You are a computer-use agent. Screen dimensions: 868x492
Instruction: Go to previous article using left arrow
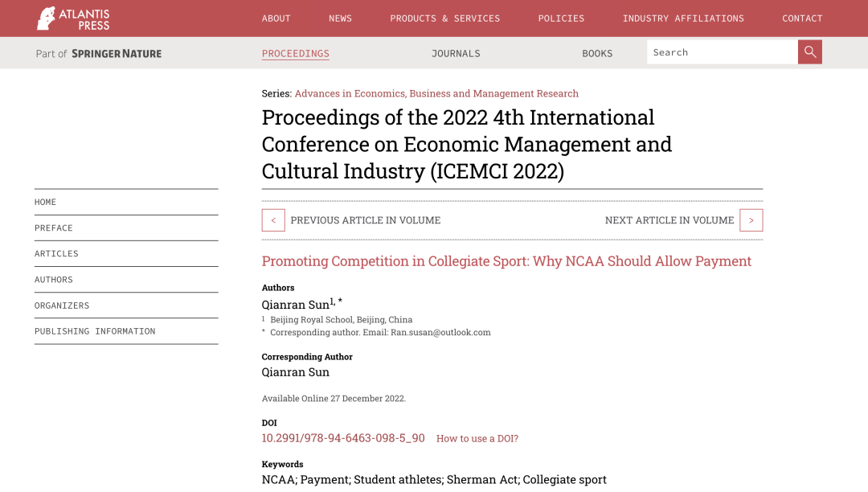tap(273, 220)
